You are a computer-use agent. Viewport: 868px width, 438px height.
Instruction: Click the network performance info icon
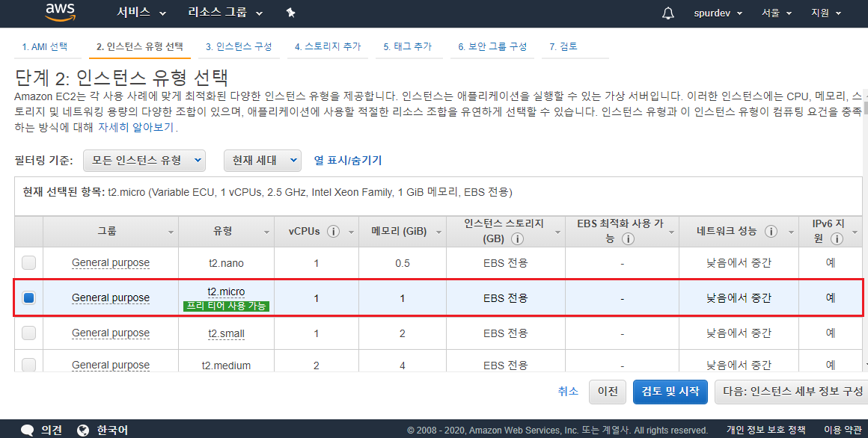pyautogui.click(x=771, y=232)
